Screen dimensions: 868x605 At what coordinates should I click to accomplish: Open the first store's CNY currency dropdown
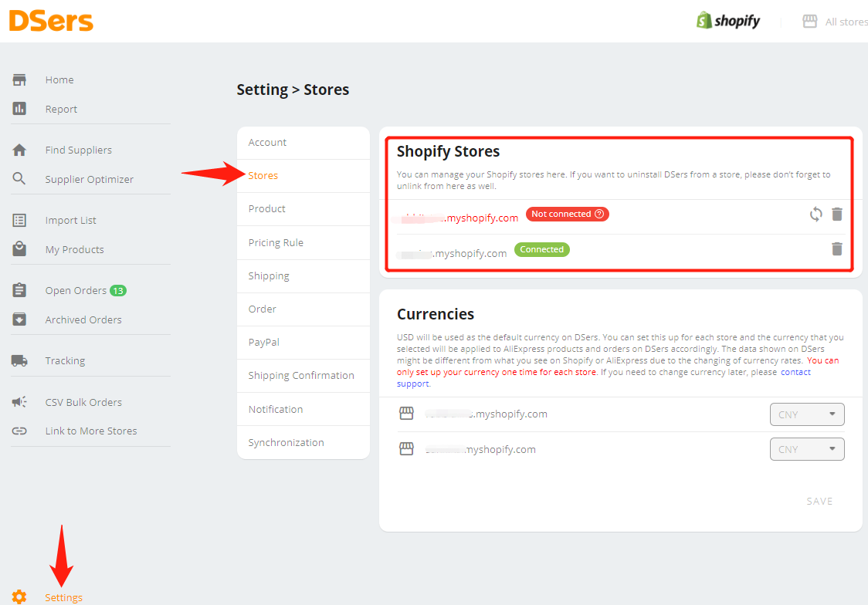coord(807,414)
